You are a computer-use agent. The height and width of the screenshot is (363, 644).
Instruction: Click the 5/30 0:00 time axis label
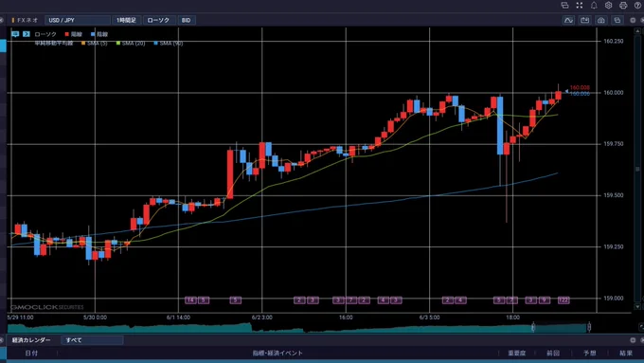pos(95,318)
